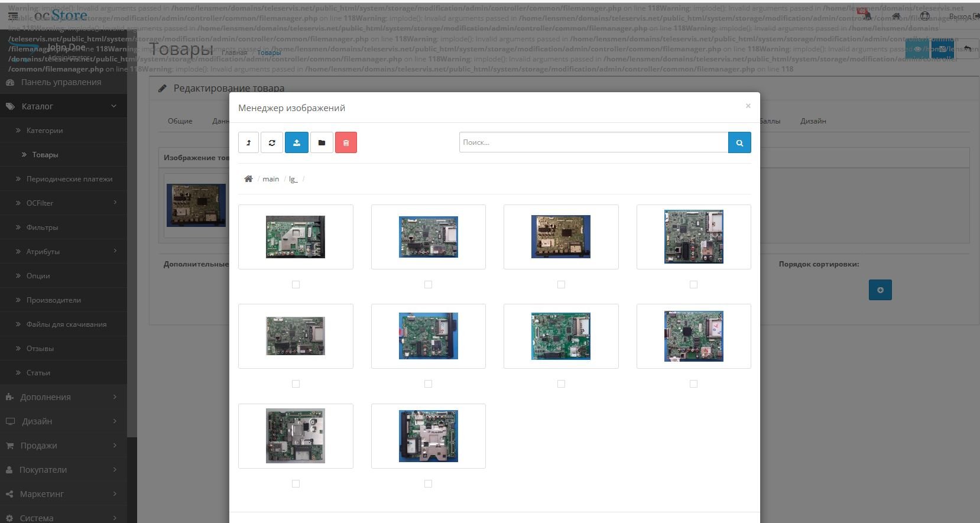
Task: Click the blue upload image button
Action: [297, 142]
